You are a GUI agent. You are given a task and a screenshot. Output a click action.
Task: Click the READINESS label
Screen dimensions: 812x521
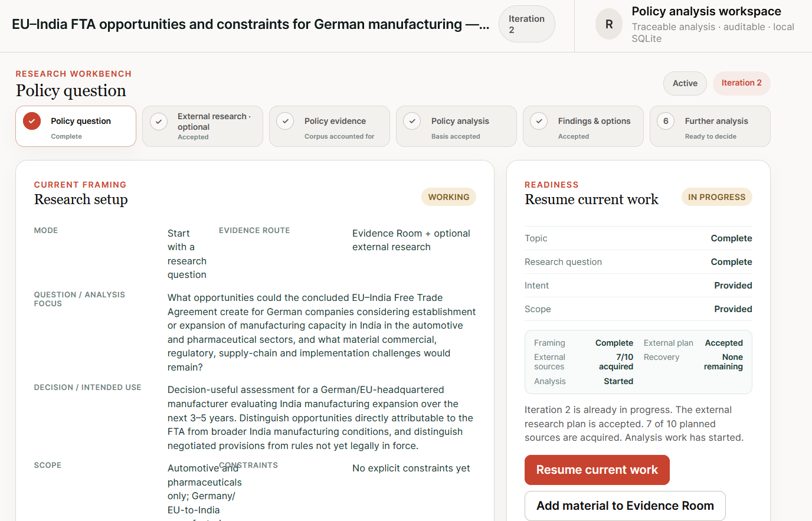(552, 185)
